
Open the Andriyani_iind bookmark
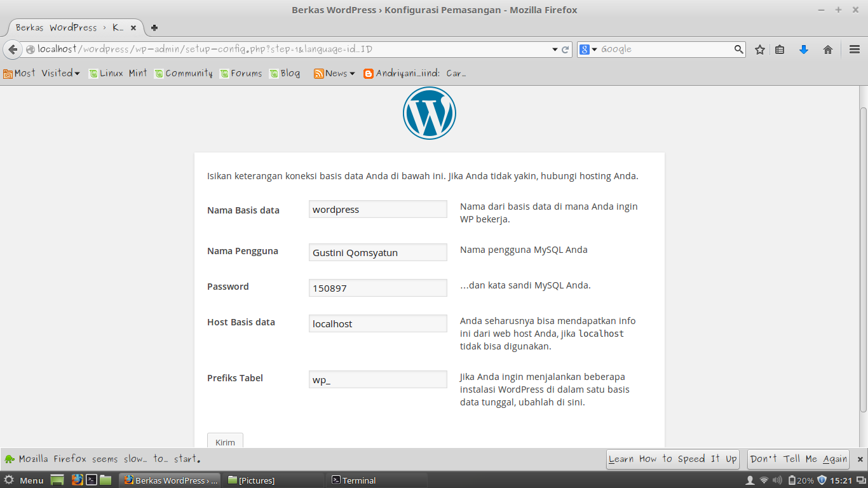point(415,73)
